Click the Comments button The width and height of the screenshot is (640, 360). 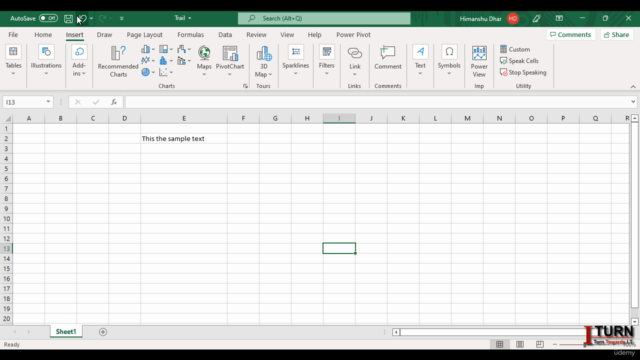(x=570, y=35)
